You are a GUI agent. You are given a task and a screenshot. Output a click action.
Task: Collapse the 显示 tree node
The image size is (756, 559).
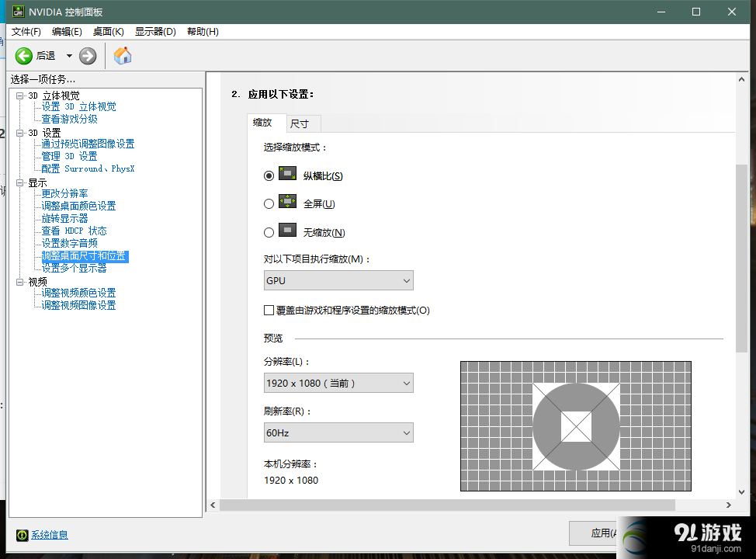tap(19, 182)
